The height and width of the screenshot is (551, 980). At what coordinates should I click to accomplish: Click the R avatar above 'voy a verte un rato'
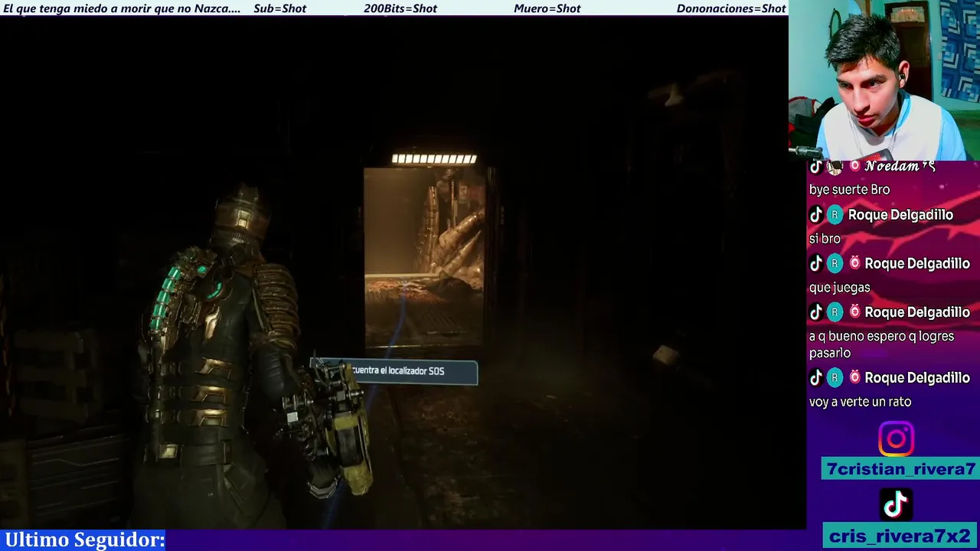pyautogui.click(x=835, y=377)
